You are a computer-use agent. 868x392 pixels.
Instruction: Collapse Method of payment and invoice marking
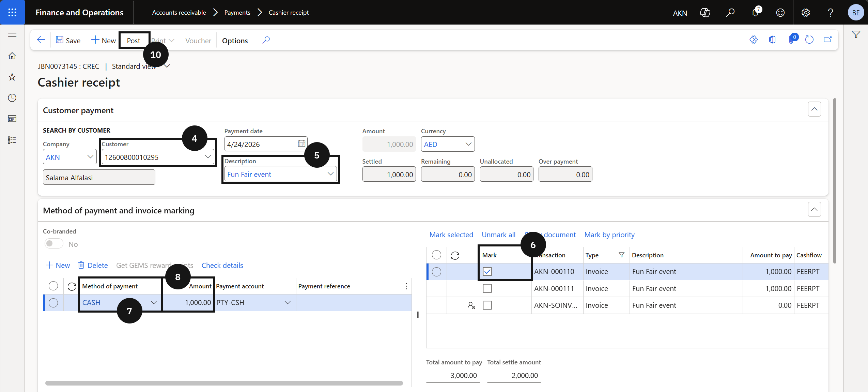point(814,209)
